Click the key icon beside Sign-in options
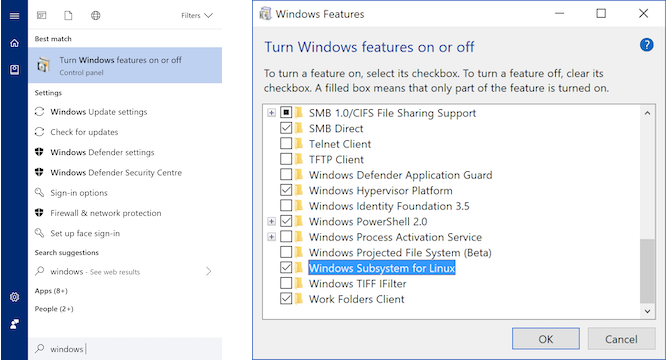This screenshot has height=360, width=668. click(x=39, y=192)
